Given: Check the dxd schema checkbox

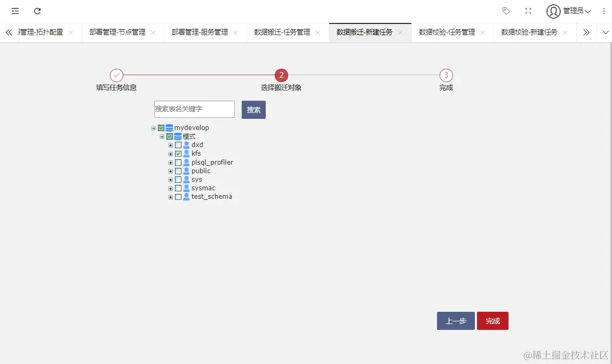Looking at the screenshot, I should (x=178, y=145).
